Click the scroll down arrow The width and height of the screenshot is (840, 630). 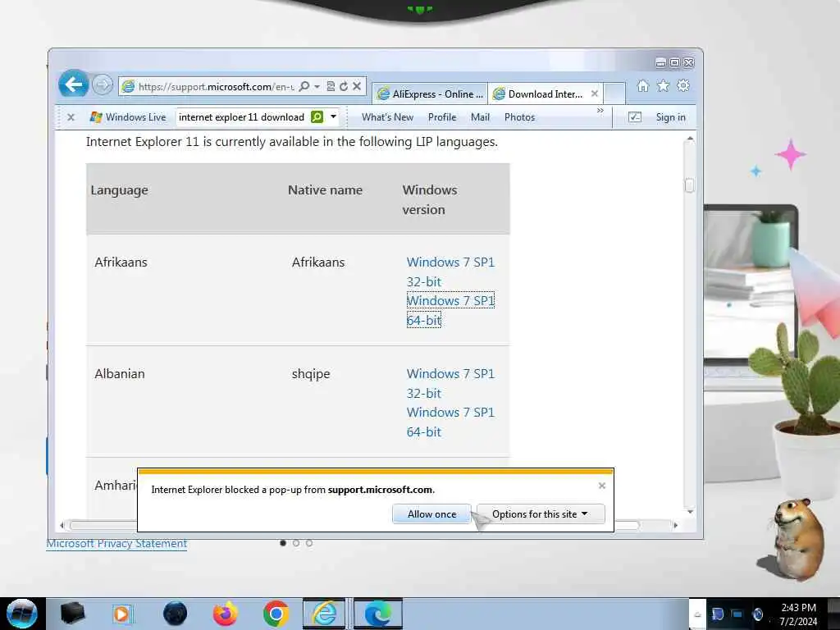(690, 512)
